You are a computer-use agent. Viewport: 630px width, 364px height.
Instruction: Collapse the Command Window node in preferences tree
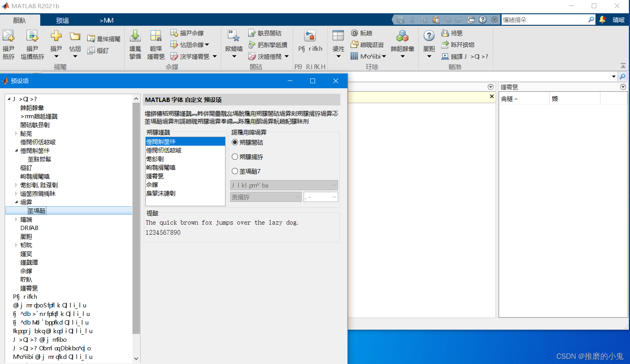pos(16,151)
